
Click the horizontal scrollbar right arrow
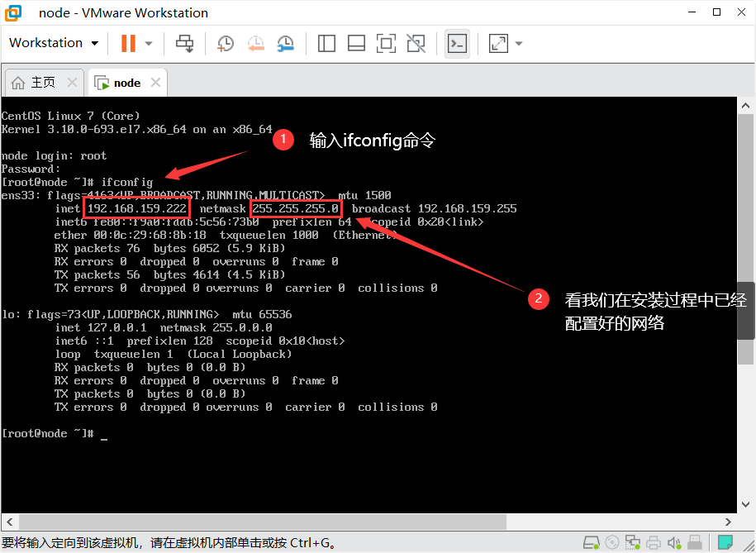click(x=728, y=522)
